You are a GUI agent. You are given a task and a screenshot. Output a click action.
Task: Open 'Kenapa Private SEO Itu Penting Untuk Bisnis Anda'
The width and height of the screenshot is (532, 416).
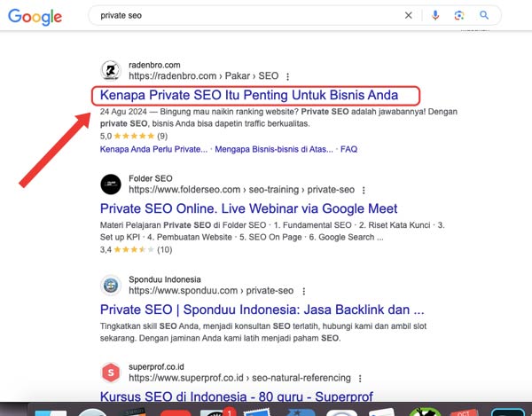[x=249, y=95]
